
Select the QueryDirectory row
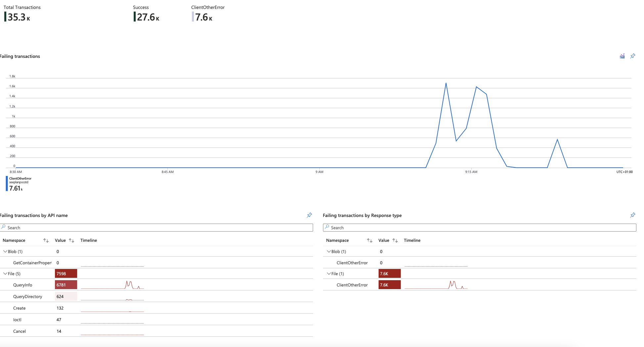pyautogui.click(x=27, y=296)
